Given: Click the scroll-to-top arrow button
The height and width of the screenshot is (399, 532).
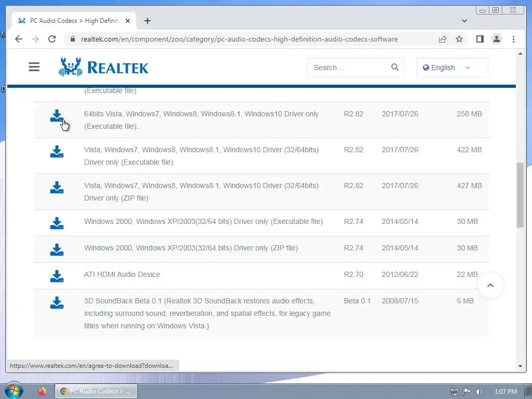Looking at the screenshot, I should point(490,285).
